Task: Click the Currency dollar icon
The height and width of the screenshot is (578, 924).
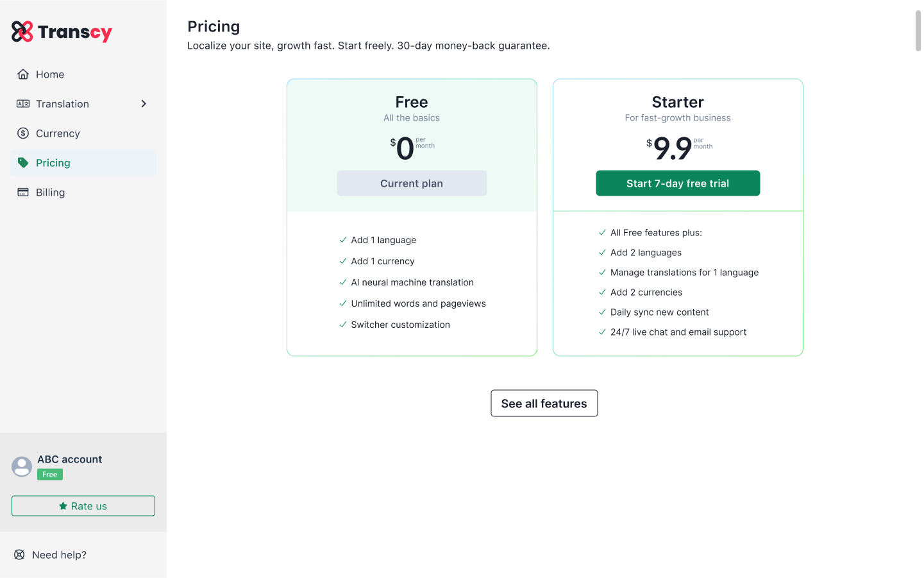Action: 23,133
